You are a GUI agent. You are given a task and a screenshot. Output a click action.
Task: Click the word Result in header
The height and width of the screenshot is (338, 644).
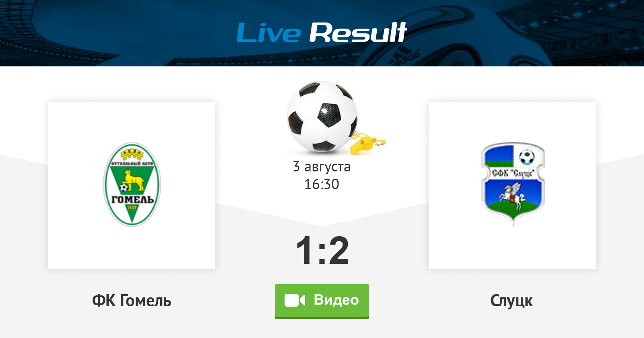pyautogui.click(x=358, y=33)
